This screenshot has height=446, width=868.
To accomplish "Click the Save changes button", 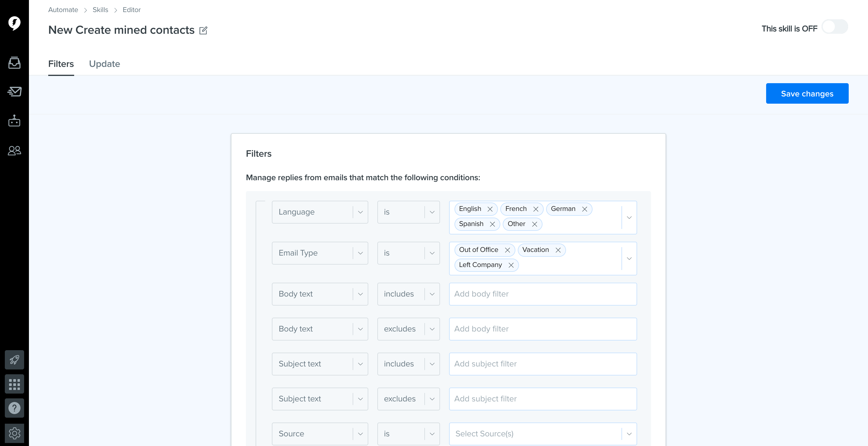I will tap(807, 93).
